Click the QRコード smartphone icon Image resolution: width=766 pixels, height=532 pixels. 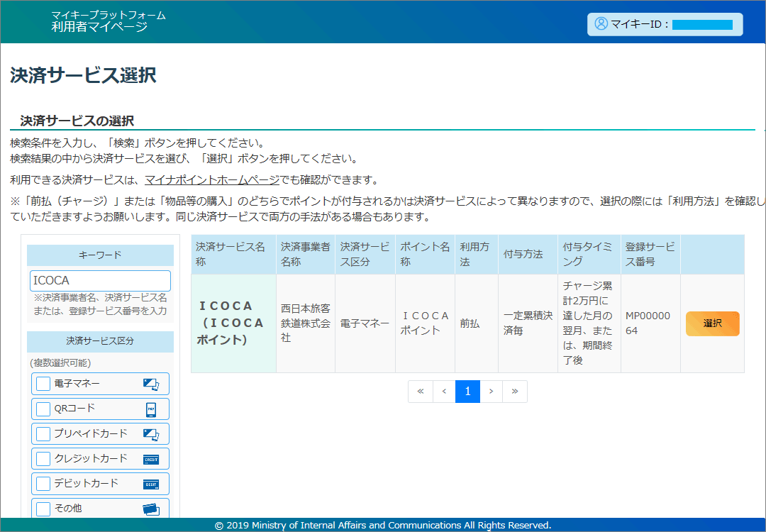pos(151,409)
